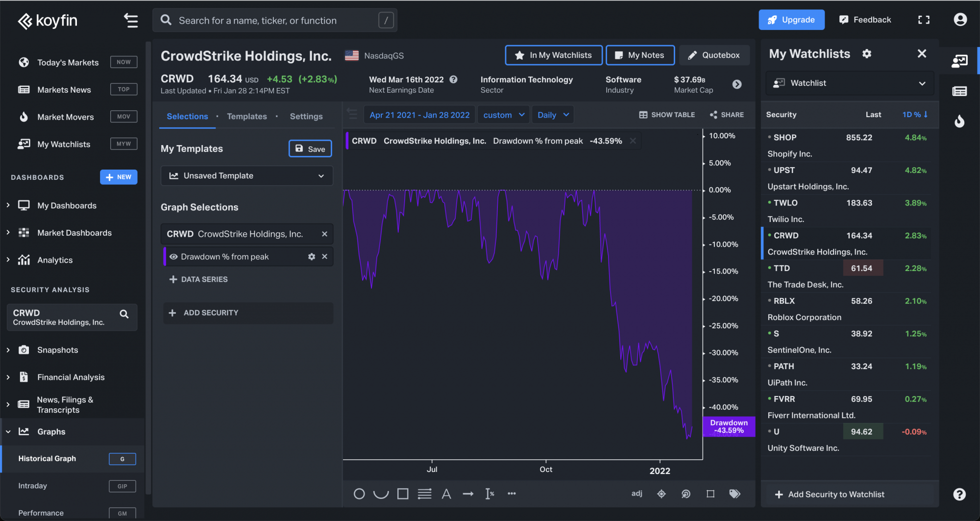Select the circle drawing tool
Screen dimensions: 980x521
coord(359,494)
